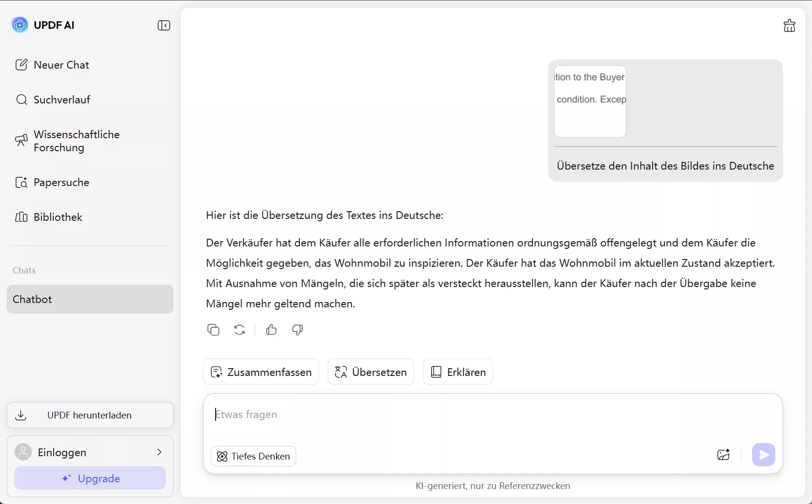Attach an image to the message
The image size is (812, 504).
pyautogui.click(x=723, y=455)
